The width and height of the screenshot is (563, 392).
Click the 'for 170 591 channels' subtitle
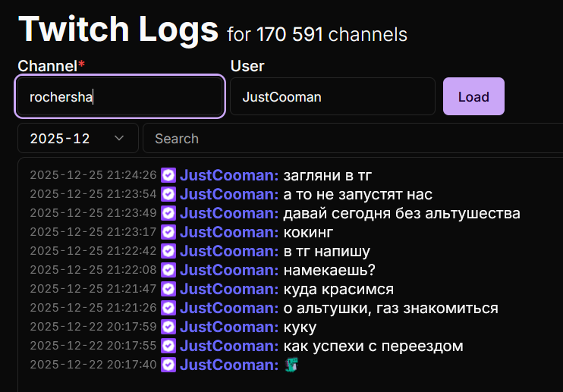click(x=317, y=35)
